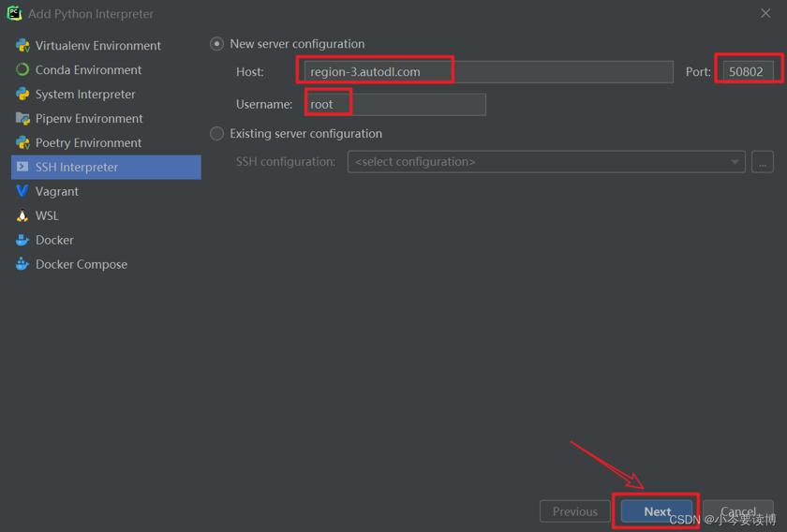Open the SSH configuration dropdown
The image size is (787, 532).
546,162
